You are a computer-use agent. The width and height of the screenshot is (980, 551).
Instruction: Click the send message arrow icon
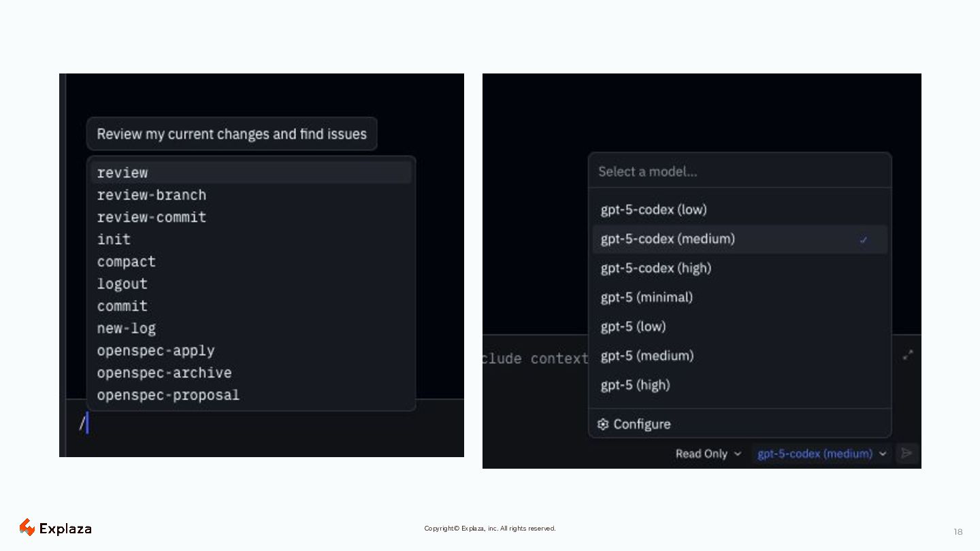906,453
